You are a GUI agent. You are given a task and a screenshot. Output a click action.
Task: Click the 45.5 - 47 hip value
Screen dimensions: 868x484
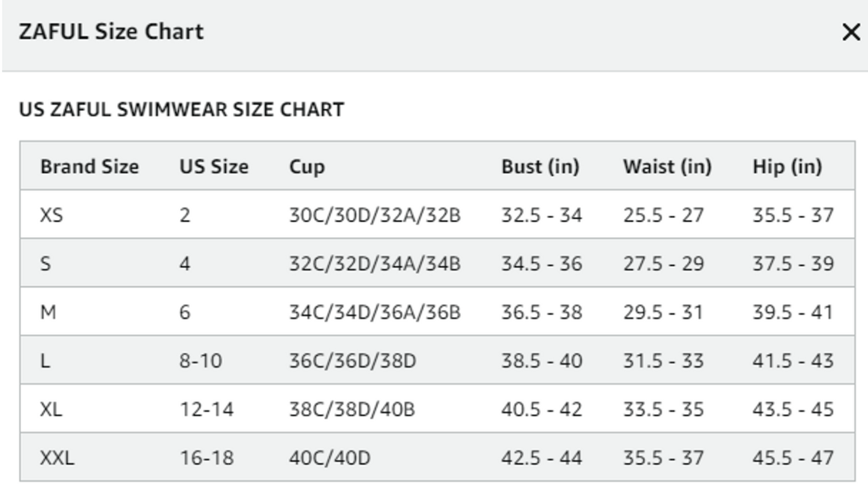click(793, 458)
